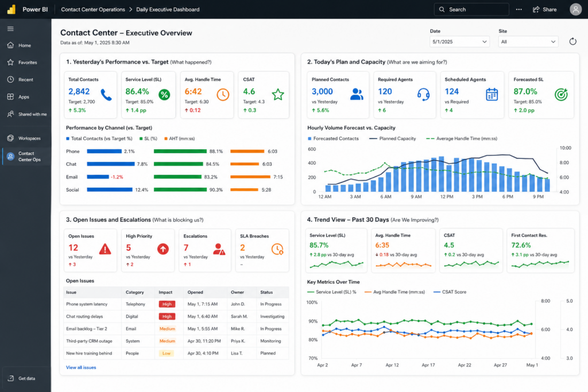Click the phone icon on Total Contacts card
The height and width of the screenshot is (392, 588).
[x=106, y=95]
